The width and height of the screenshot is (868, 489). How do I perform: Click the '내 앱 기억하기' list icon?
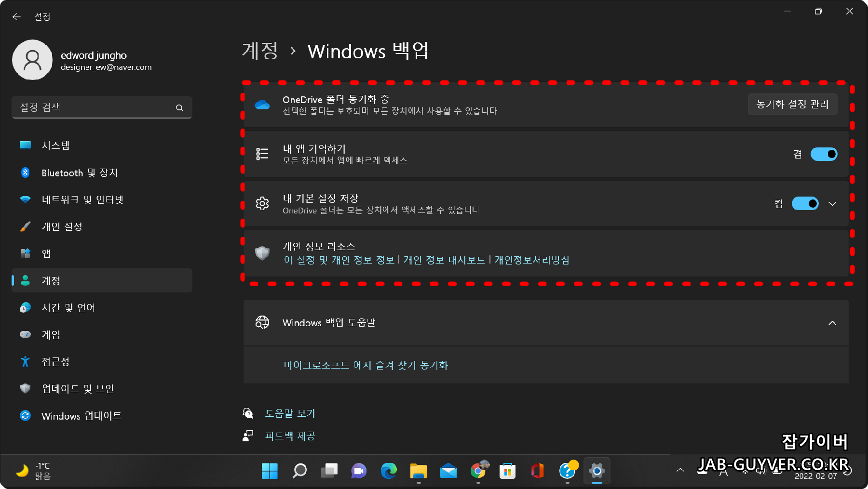pos(262,154)
